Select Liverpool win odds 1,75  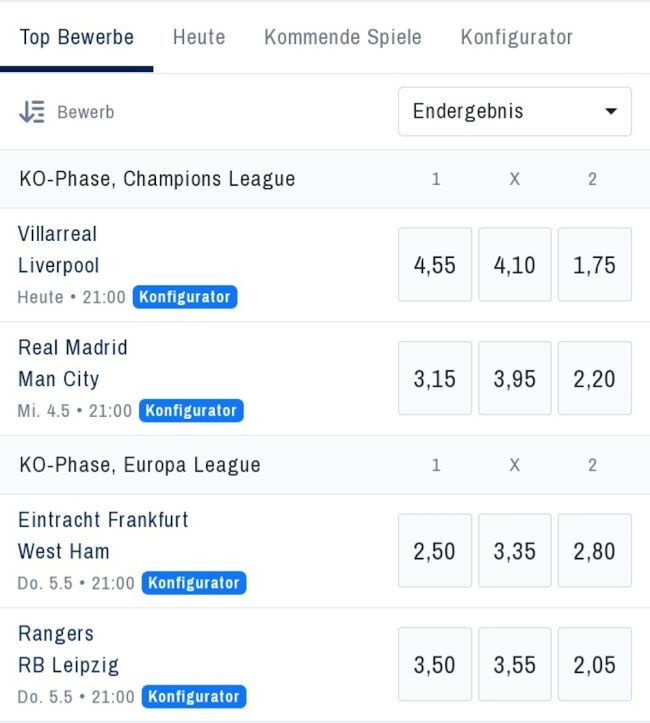(x=594, y=265)
